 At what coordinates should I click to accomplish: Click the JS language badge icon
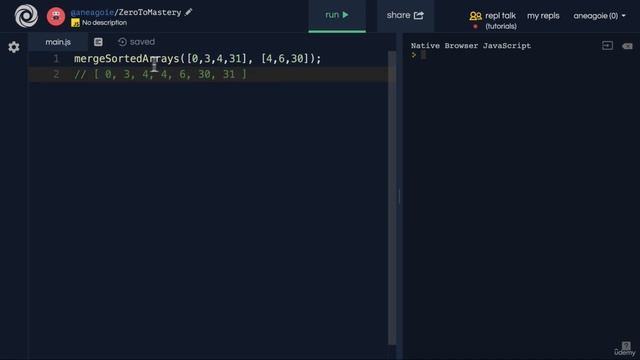pos(75,23)
